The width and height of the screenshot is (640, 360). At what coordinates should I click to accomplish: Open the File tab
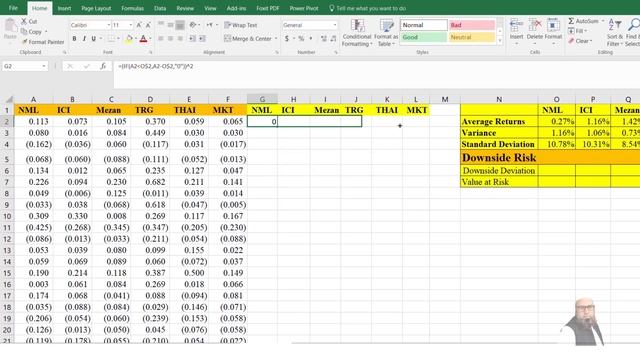[x=13, y=8]
